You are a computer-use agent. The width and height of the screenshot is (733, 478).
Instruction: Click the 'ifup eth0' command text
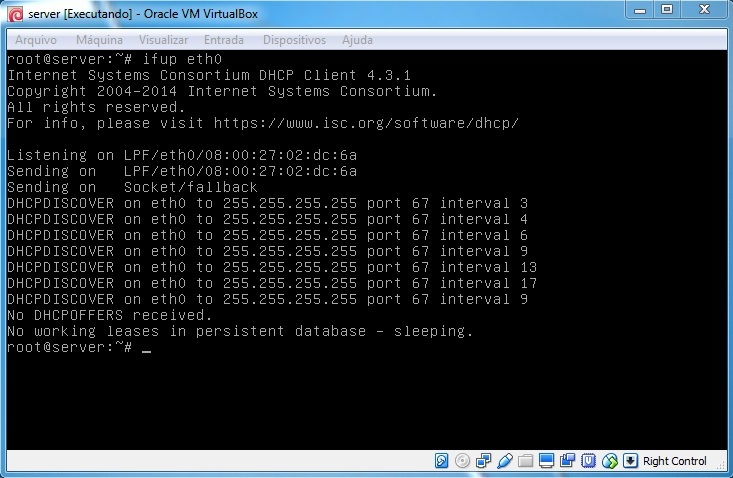click(x=182, y=59)
